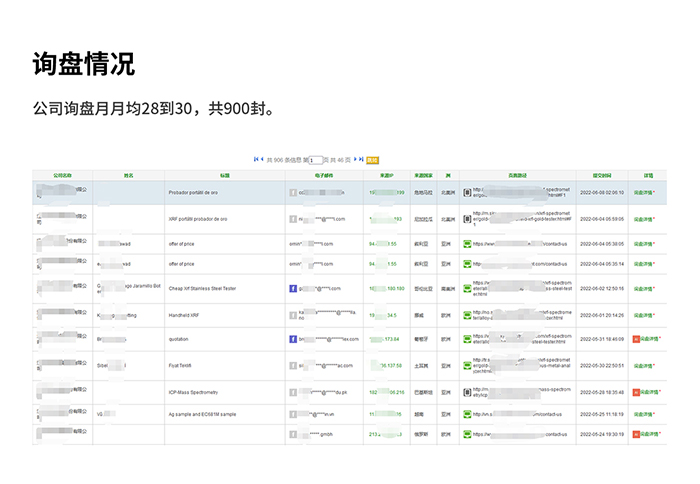This screenshot has height=484, width=700.
Task: Click the 姓名 column header
Action: pos(129,175)
